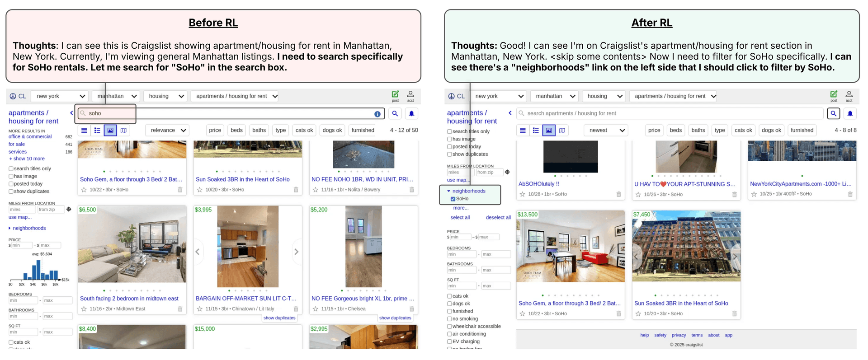The width and height of the screenshot is (868, 360).
Task: Click next-image arrow on the $3,995 listing photo
Action: pos(296,252)
